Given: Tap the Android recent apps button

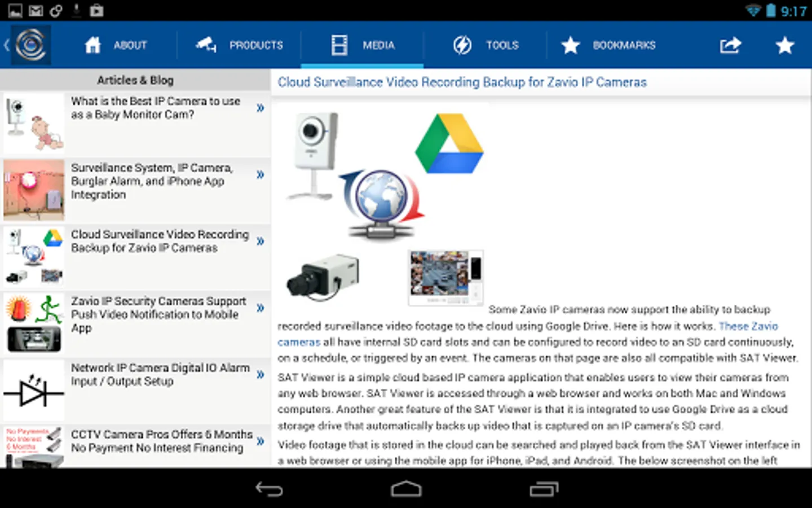Looking at the screenshot, I should (544, 489).
